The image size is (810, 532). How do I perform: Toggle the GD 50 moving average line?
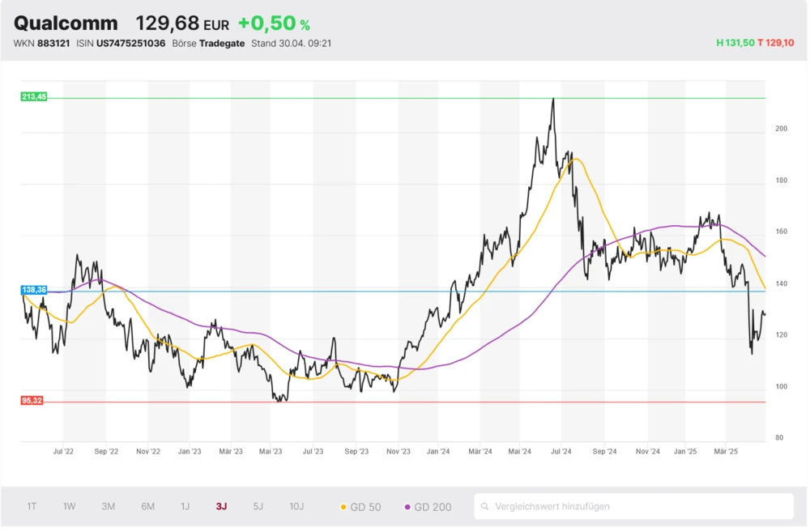pos(360,507)
